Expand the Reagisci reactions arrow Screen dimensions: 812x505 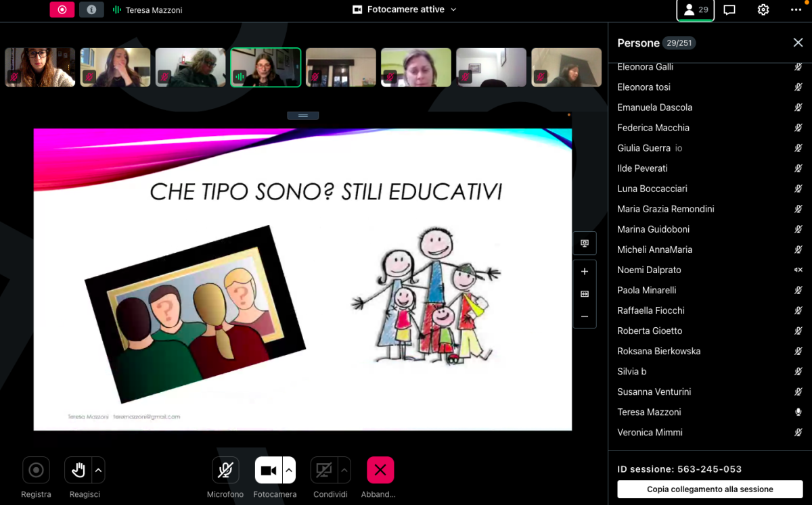[x=99, y=470]
